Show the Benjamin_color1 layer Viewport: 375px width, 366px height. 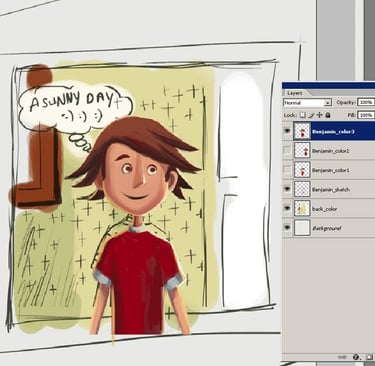pos(287,170)
